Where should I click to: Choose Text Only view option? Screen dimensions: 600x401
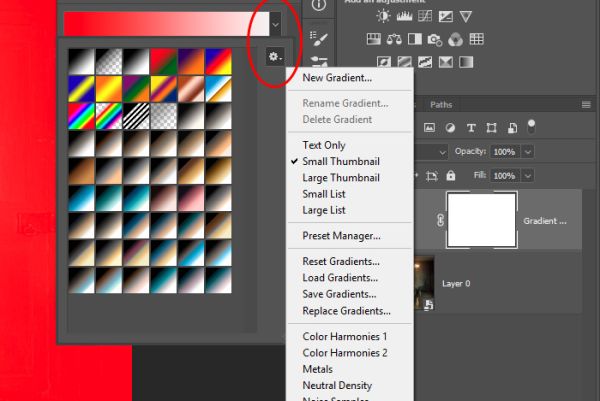point(324,145)
